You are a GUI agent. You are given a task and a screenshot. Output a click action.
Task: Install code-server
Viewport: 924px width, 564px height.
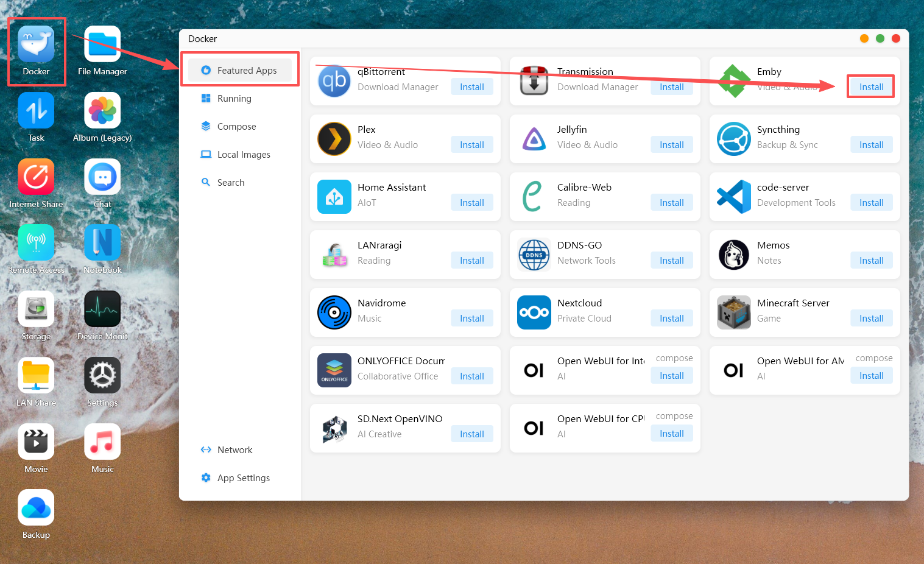coord(872,202)
